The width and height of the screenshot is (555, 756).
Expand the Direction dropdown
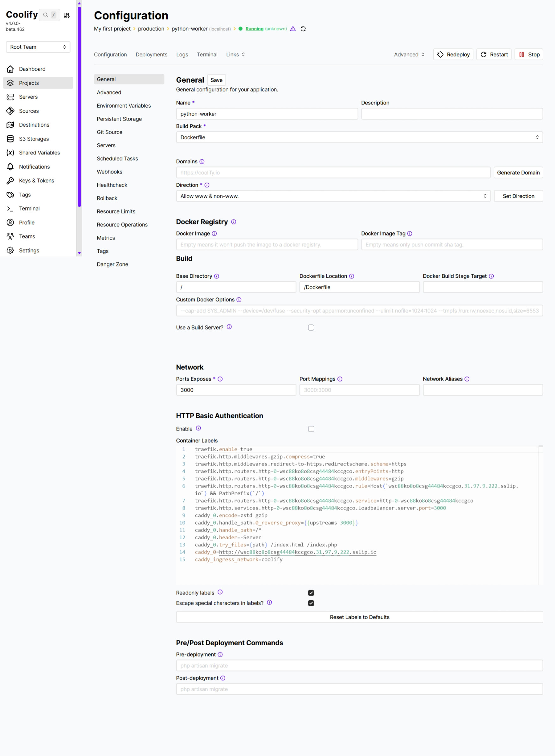333,196
